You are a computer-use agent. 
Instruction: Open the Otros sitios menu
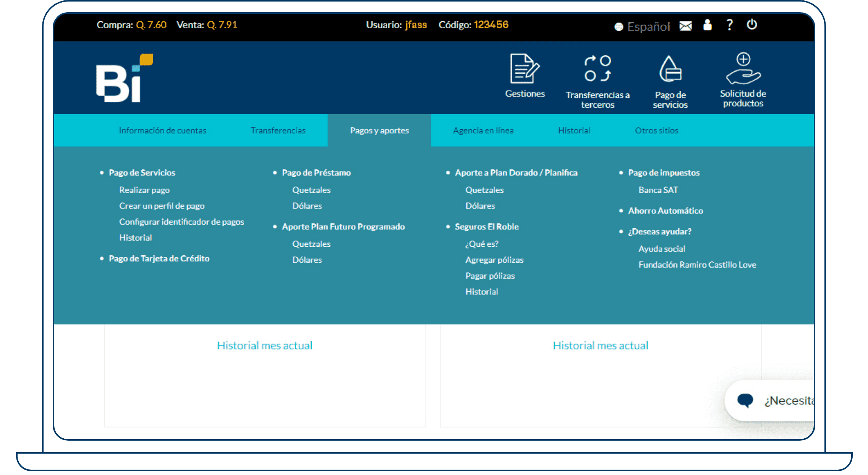pos(657,131)
